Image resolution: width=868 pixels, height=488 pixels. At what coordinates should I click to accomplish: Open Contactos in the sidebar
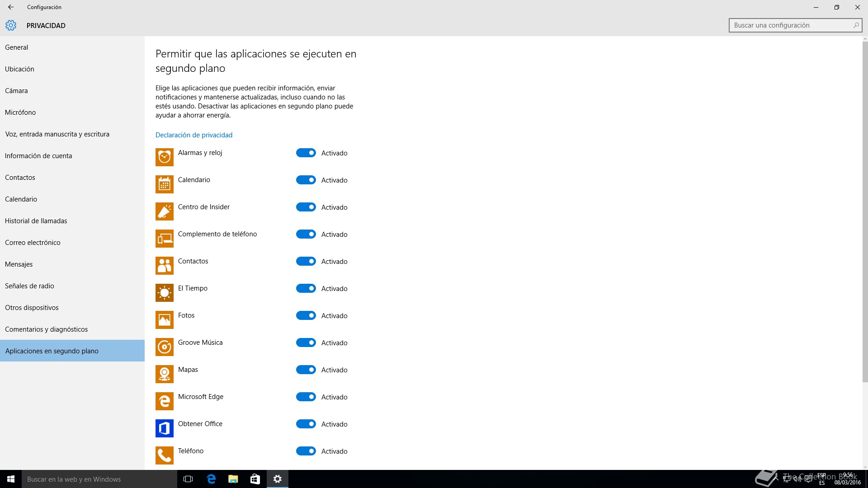point(72,178)
